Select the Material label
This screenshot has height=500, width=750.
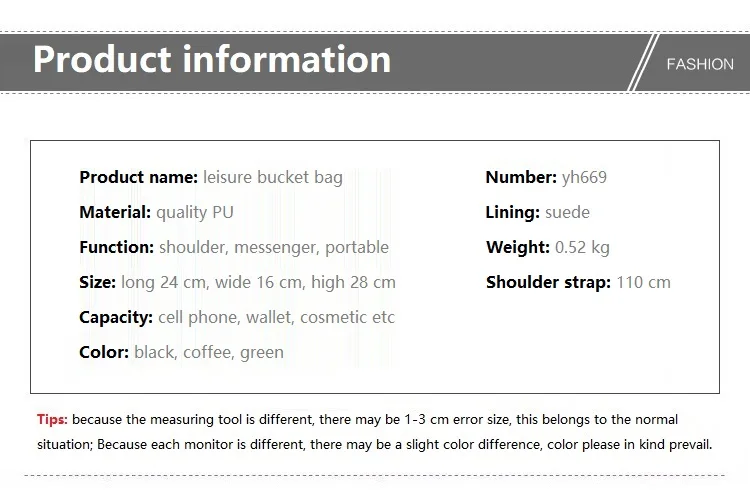115,212
